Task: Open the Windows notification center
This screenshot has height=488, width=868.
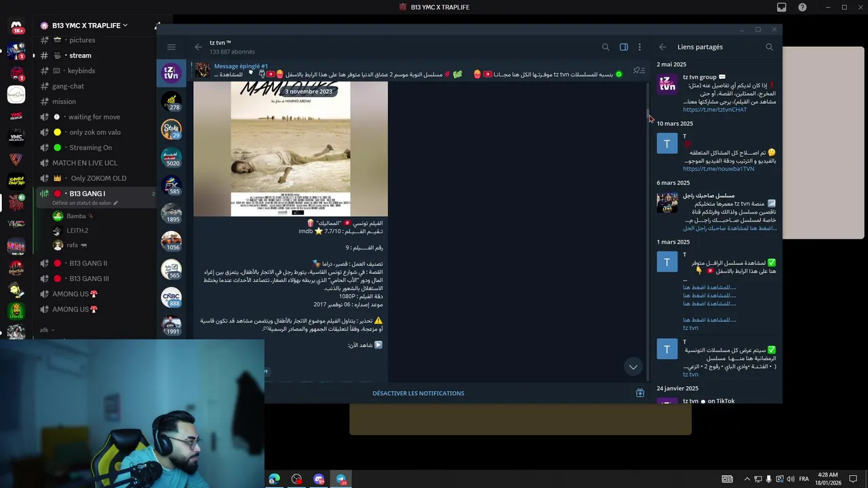Action: click(853, 479)
